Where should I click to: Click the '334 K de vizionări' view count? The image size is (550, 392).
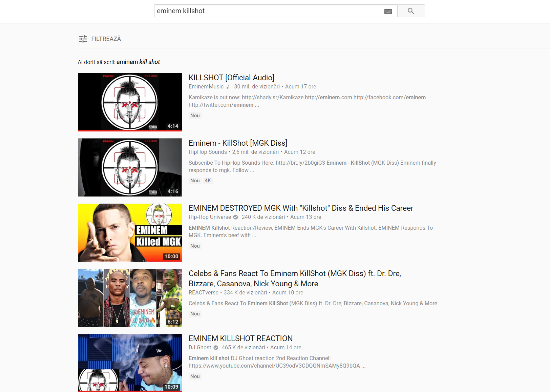point(245,293)
